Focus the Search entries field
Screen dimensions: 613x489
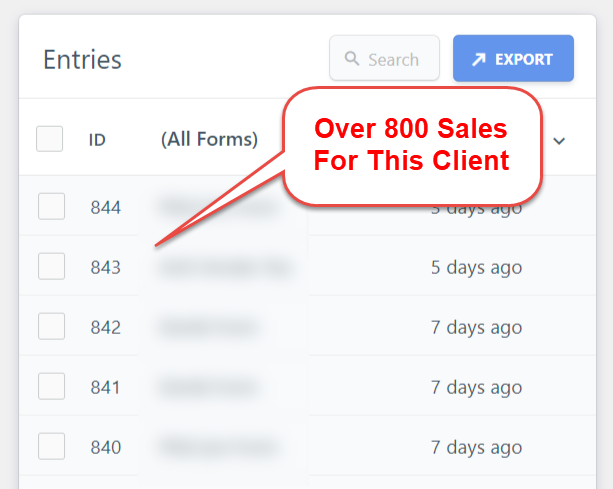392,59
